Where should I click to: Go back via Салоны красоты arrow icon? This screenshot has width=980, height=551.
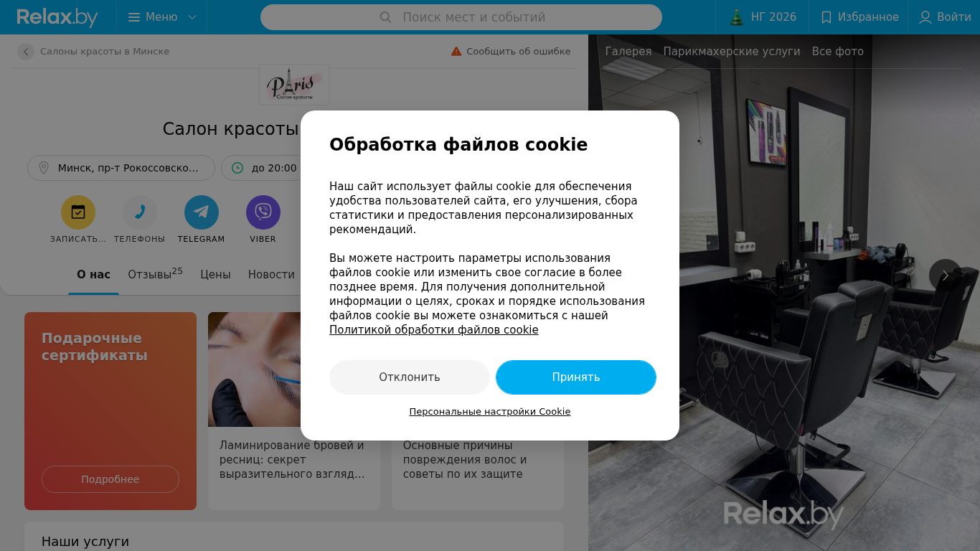(x=26, y=52)
